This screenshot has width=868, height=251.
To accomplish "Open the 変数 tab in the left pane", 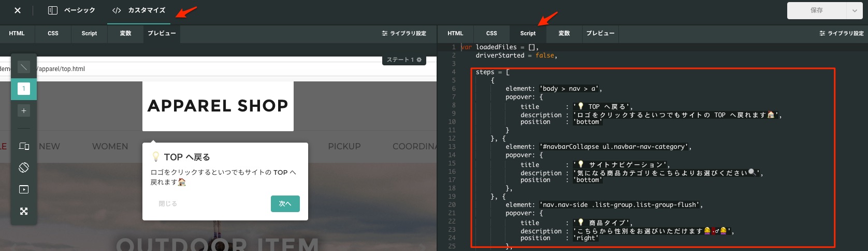I will (125, 33).
